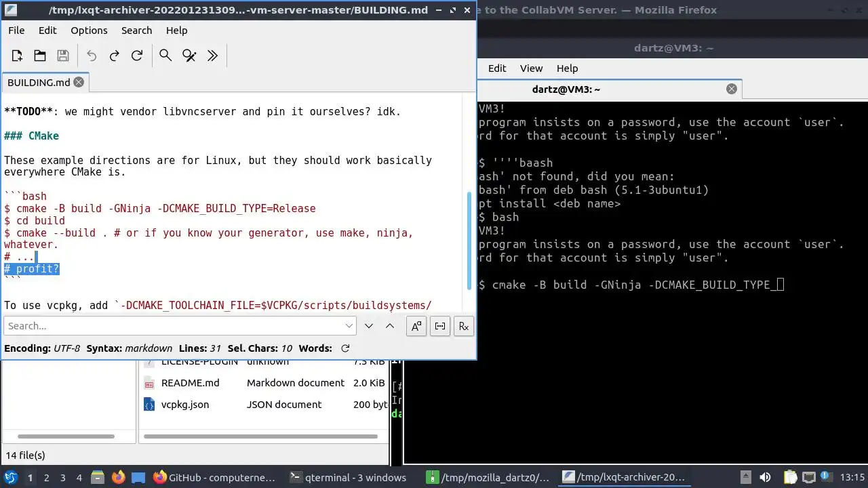The width and height of the screenshot is (868, 488).
Task: Click the README.md markdown file icon
Action: (149, 383)
